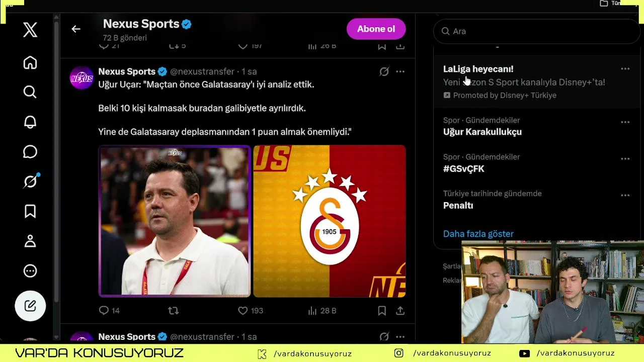644x362 pixels.
Task: Open more options for Uğur Karakullukçu trend
Action: pos(625,122)
